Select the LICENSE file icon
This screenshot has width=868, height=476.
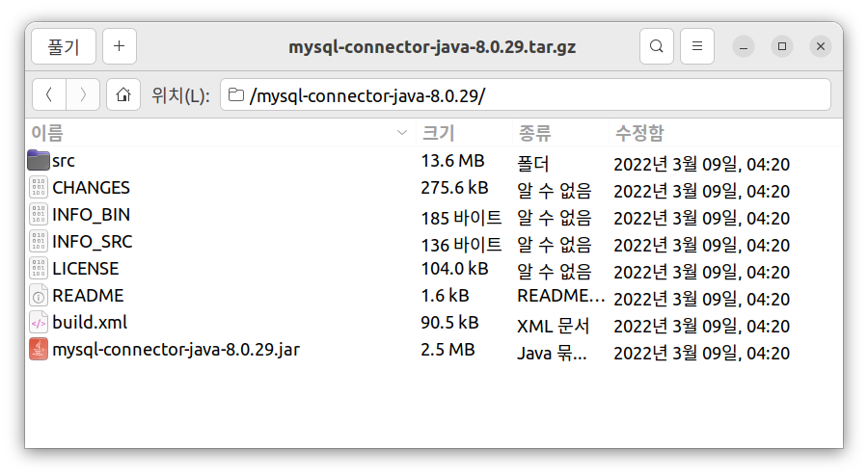[x=39, y=269]
